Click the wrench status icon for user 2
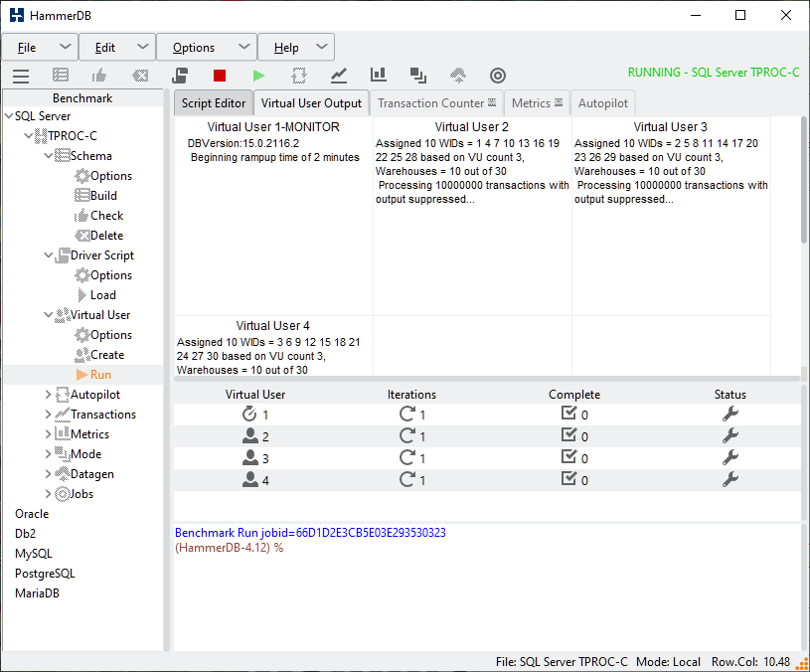Screen dimensions: 810x672 click(x=729, y=435)
